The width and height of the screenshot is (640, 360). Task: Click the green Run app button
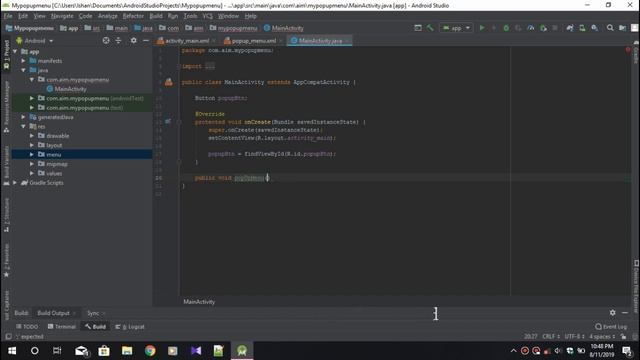point(482,28)
